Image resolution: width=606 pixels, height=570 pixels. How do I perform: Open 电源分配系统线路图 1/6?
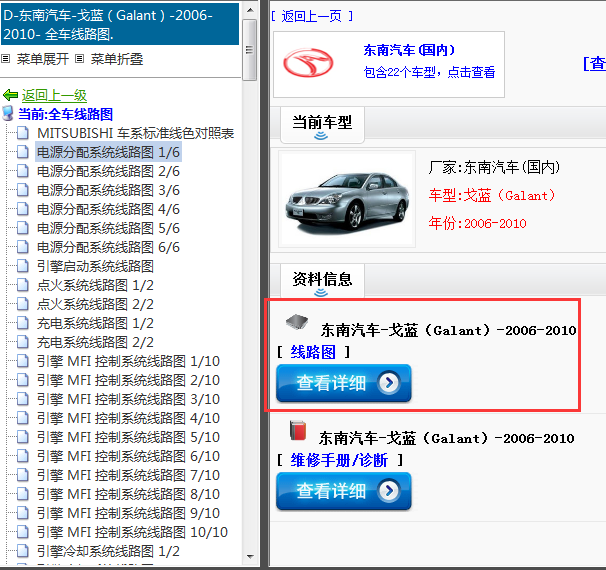[x=108, y=152]
